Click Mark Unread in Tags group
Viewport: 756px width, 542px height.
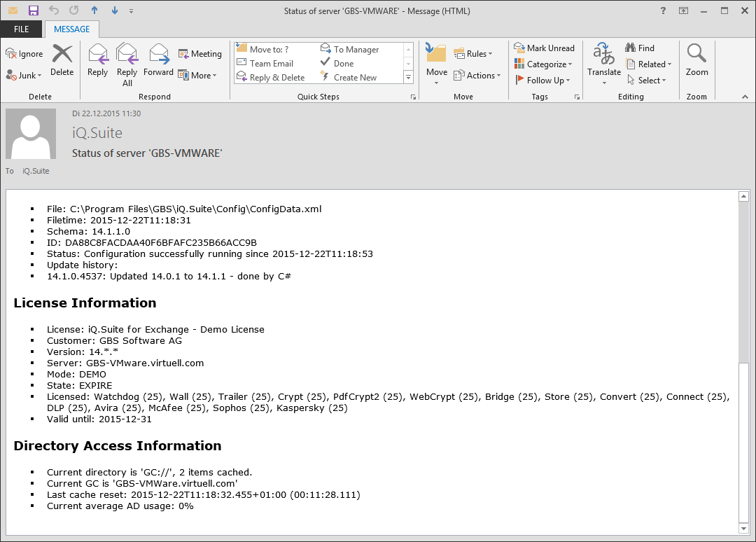(x=544, y=48)
